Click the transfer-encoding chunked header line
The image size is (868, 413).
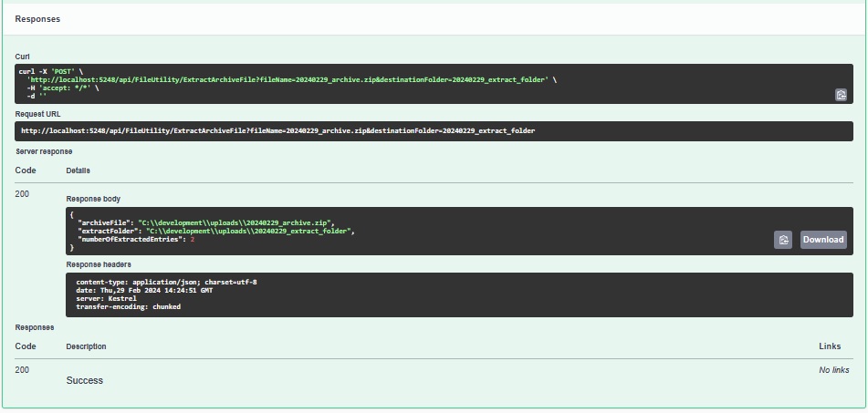[x=128, y=307]
